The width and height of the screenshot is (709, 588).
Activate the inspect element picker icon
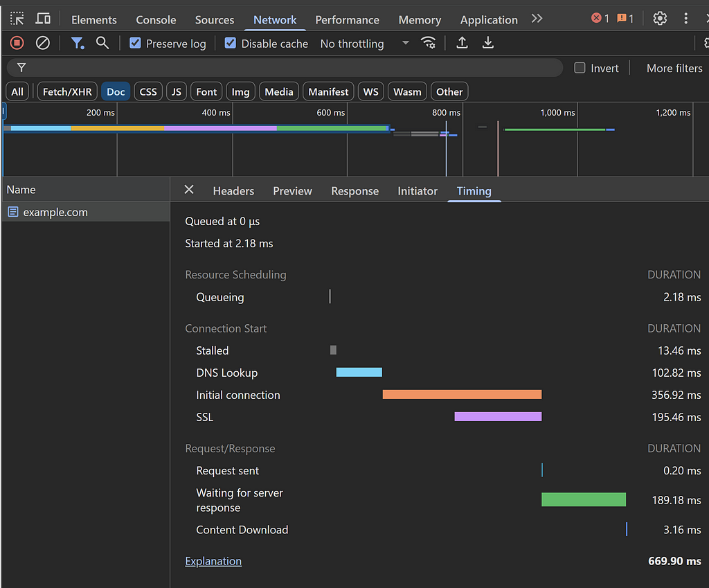[17, 19]
